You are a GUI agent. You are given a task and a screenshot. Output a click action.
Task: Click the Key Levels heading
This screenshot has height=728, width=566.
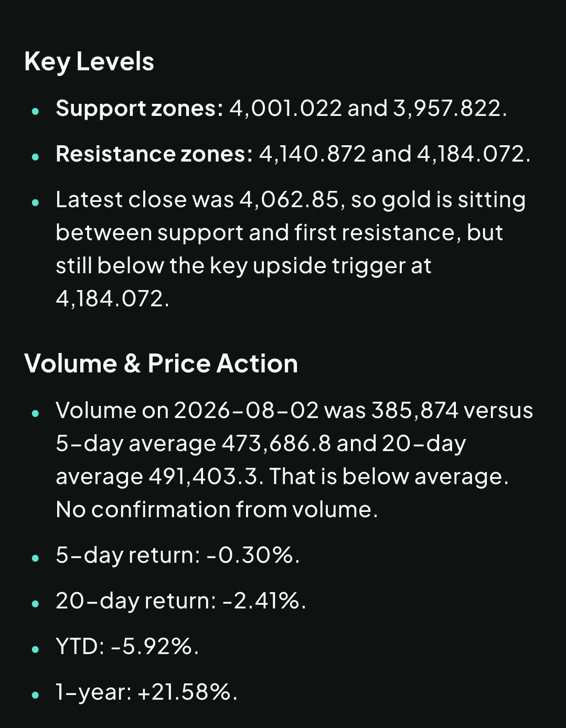pyautogui.click(x=89, y=62)
